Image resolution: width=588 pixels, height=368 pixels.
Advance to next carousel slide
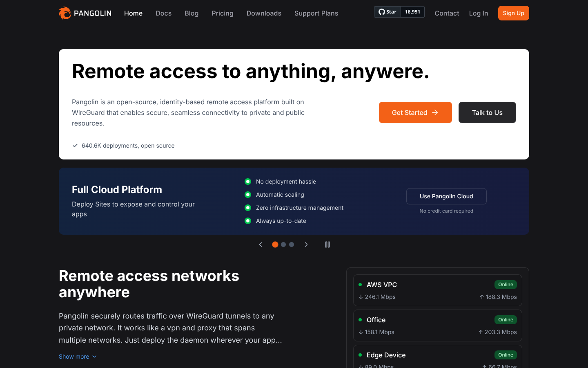click(x=306, y=245)
